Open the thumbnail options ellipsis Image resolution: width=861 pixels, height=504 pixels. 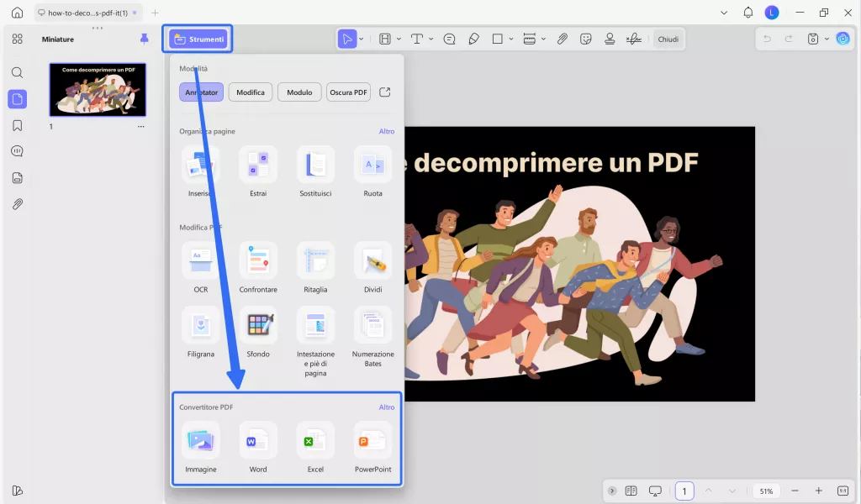[x=141, y=127]
